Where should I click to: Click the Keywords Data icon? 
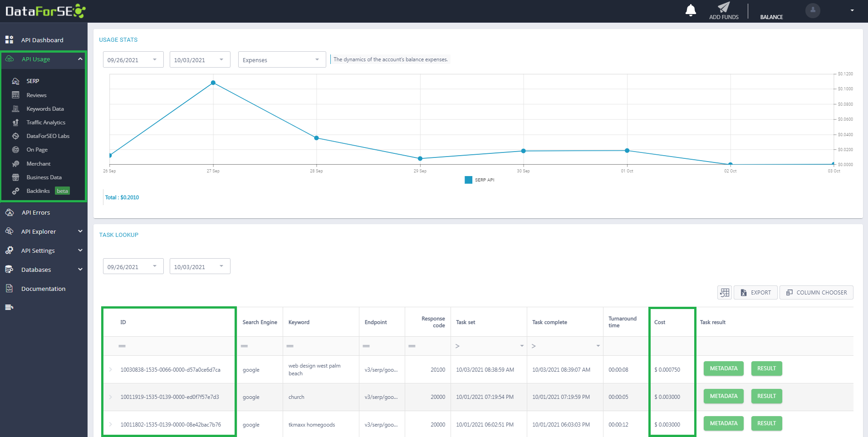coord(15,108)
